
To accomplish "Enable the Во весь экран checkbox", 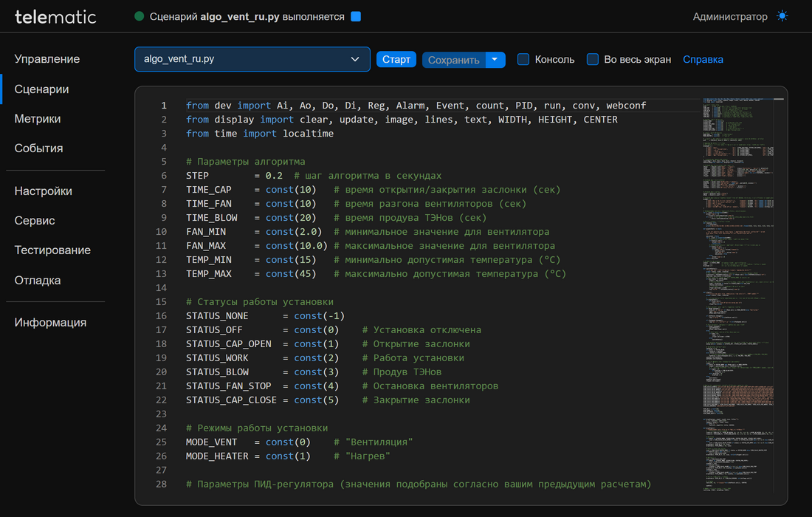I will (593, 59).
